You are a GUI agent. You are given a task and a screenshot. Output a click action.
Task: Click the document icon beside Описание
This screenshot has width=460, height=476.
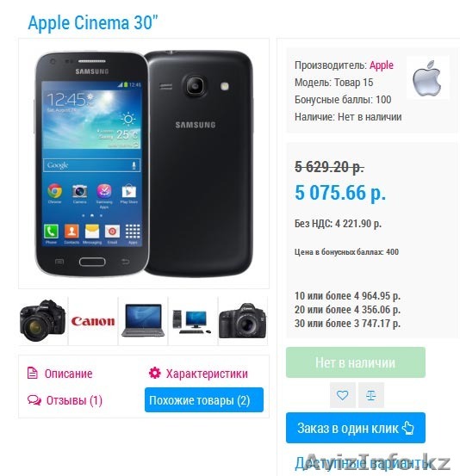[x=33, y=373]
